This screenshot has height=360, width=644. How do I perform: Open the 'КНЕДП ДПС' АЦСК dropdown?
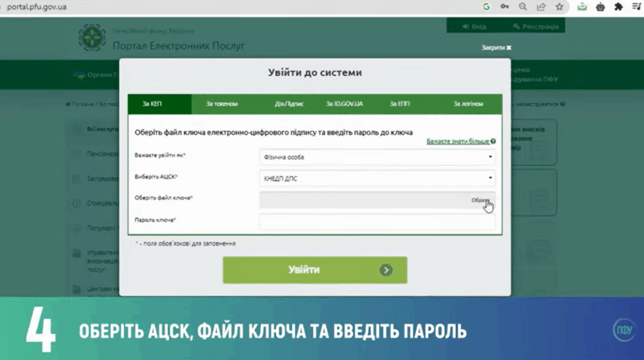tap(377, 178)
